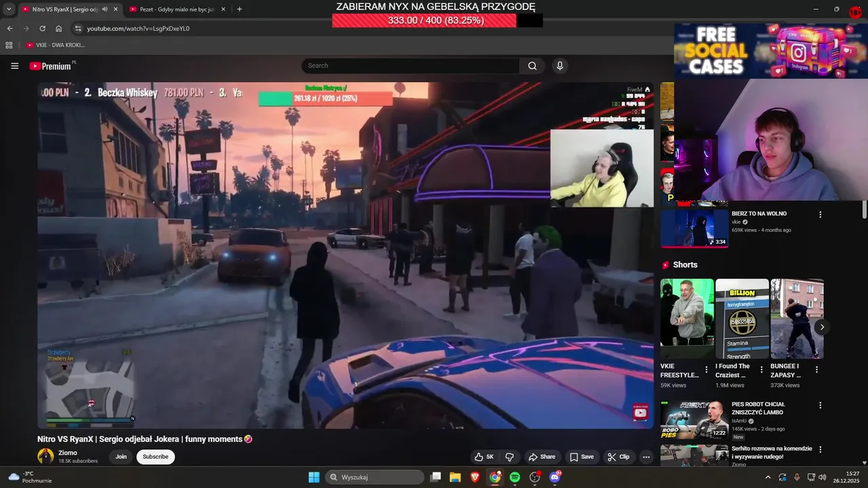
Task: Go forward in browser history
Action: 26,28
